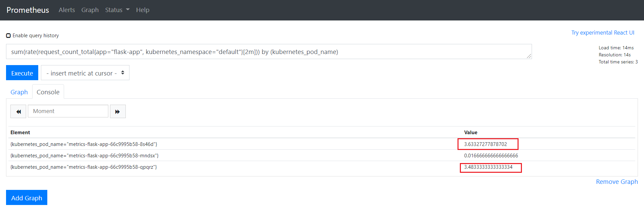Click the Remove Graph link
644x207 pixels.
616,182
